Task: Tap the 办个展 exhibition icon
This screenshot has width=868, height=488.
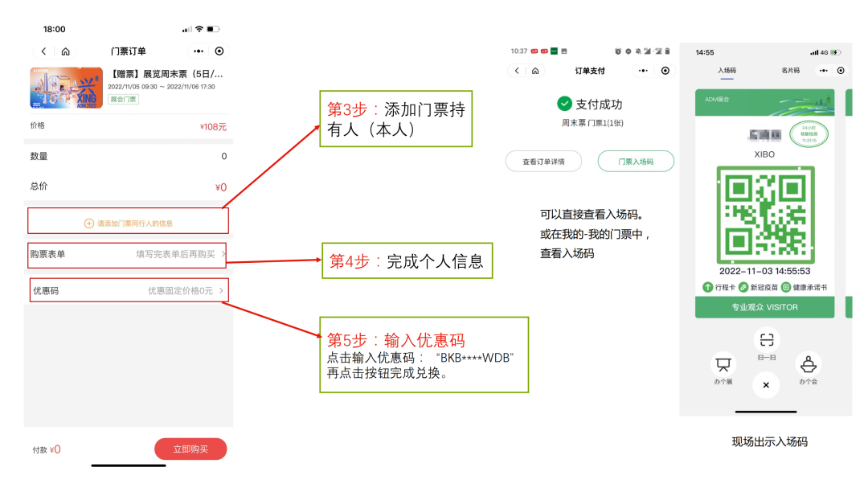Action: [x=723, y=364]
